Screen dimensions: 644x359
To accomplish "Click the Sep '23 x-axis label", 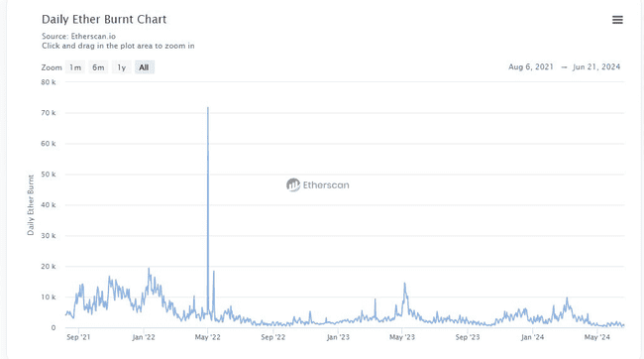I will 468,337.
